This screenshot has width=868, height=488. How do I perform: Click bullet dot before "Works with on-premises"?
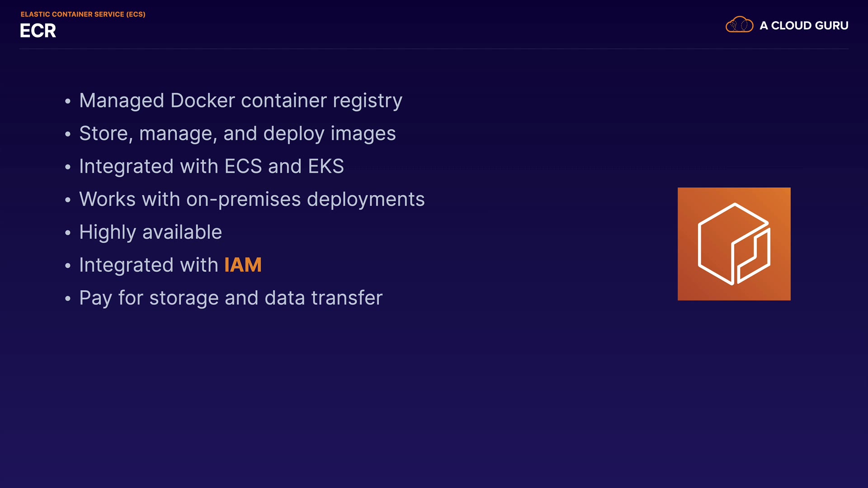pyautogui.click(x=68, y=200)
